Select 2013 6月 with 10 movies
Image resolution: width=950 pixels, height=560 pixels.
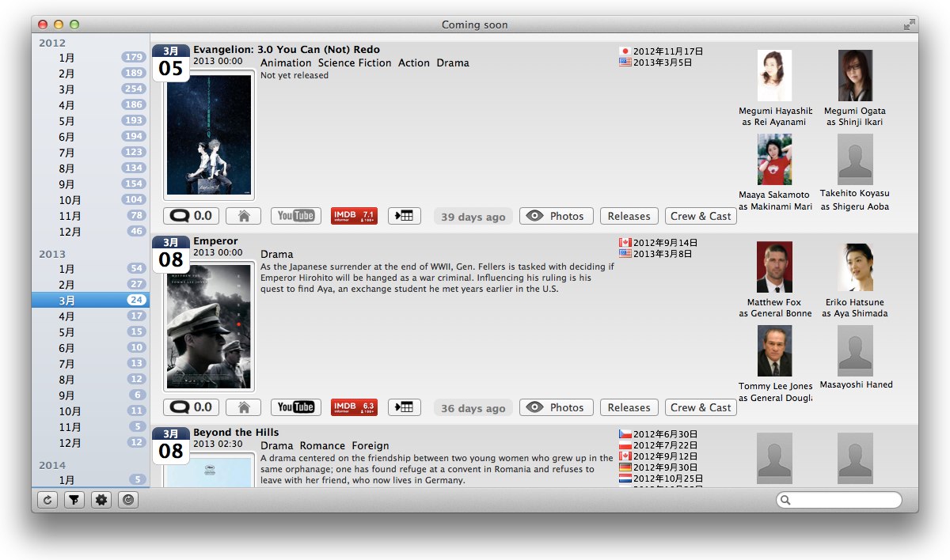coord(90,348)
